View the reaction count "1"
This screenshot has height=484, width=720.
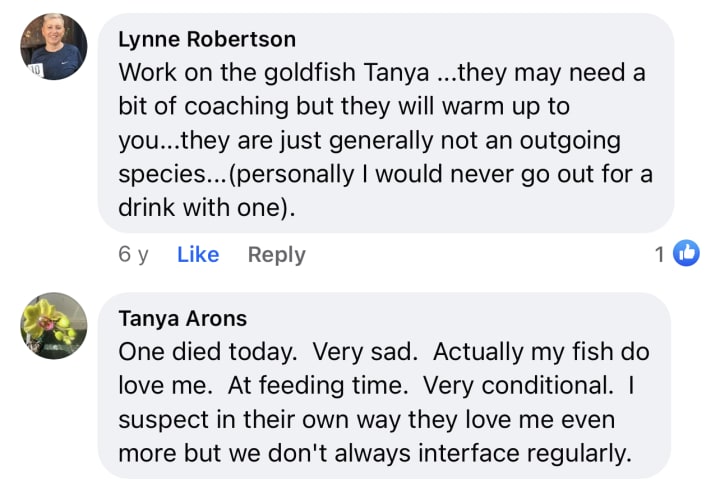coord(660,254)
